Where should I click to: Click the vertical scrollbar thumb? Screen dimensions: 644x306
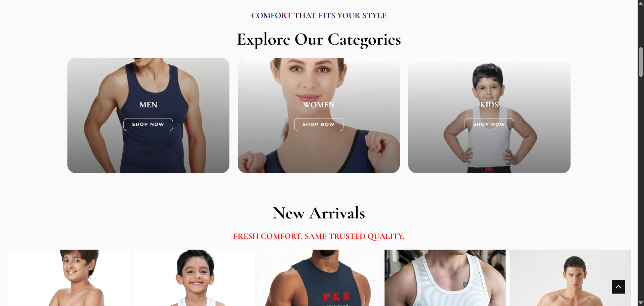point(641,62)
